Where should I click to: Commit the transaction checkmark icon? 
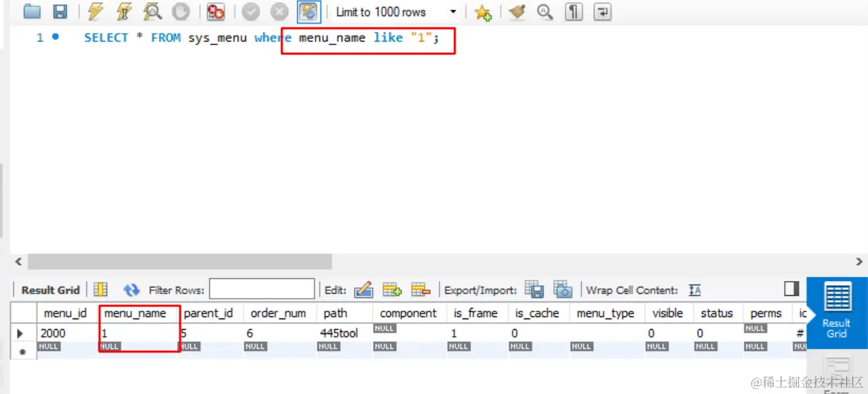coord(251,11)
